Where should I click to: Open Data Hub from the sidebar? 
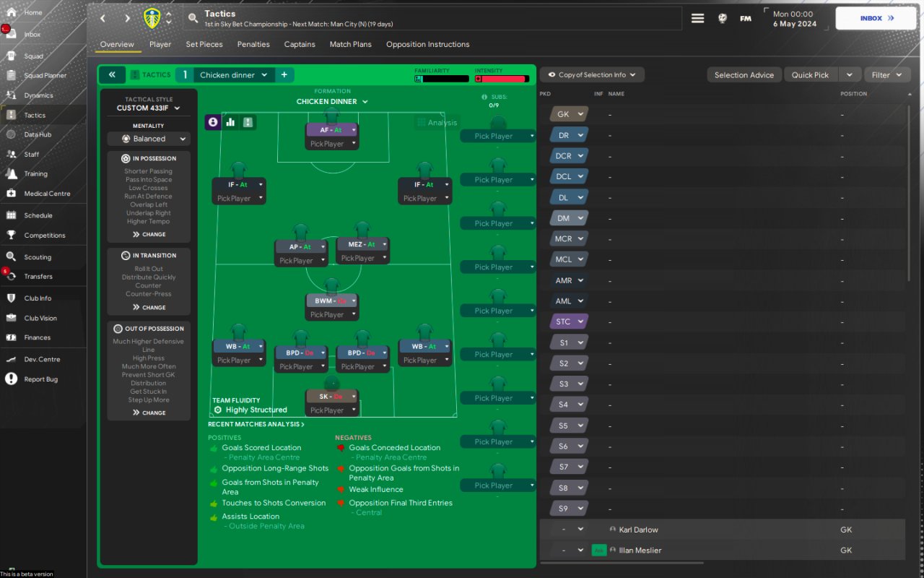click(38, 134)
